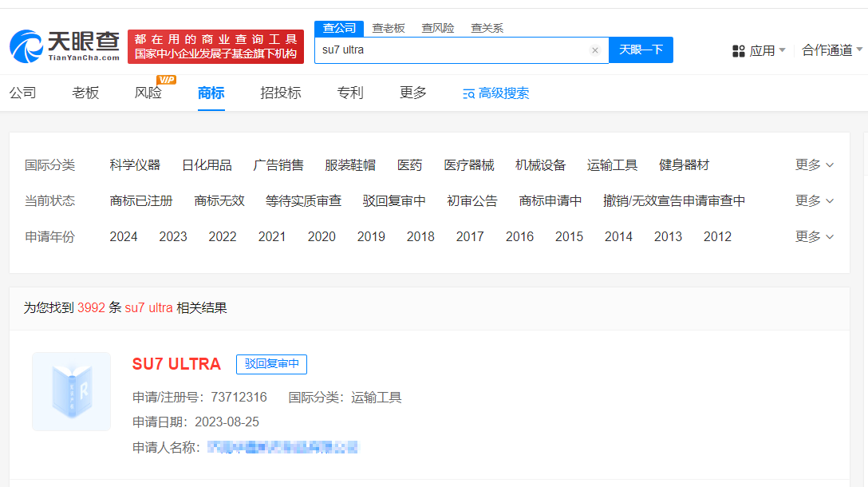Click the TianYanCha logo icon
This screenshot has width=868, height=487.
(26, 46)
